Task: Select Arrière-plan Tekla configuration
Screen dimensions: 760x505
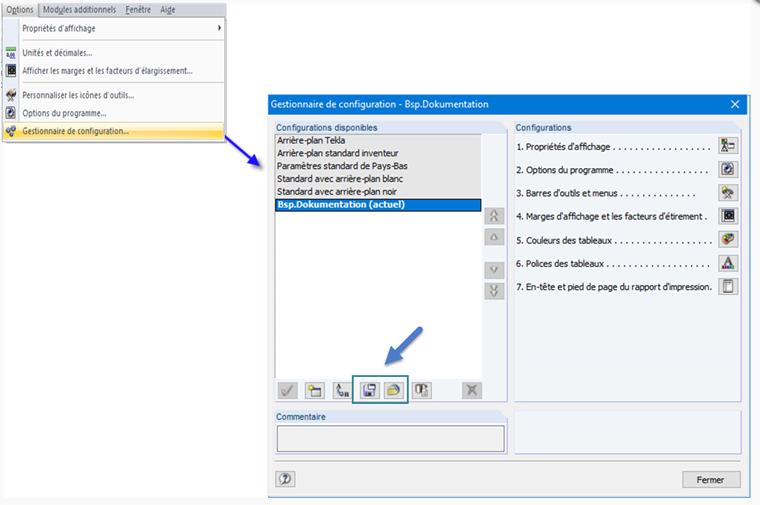Action: click(x=378, y=141)
